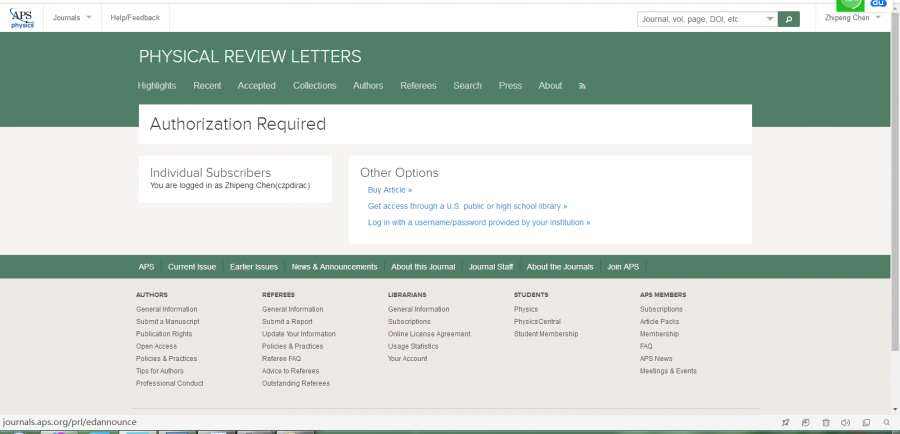
Task: Open Outstanding Referees link
Action: pos(296,383)
